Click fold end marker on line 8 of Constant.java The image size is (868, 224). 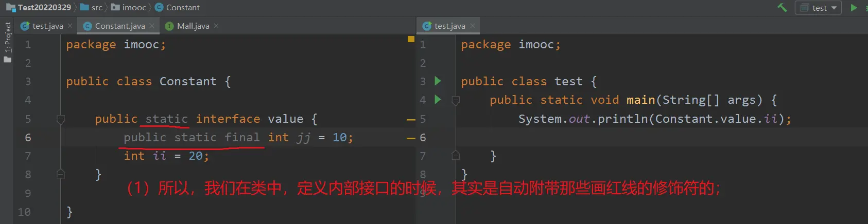pos(60,174)
